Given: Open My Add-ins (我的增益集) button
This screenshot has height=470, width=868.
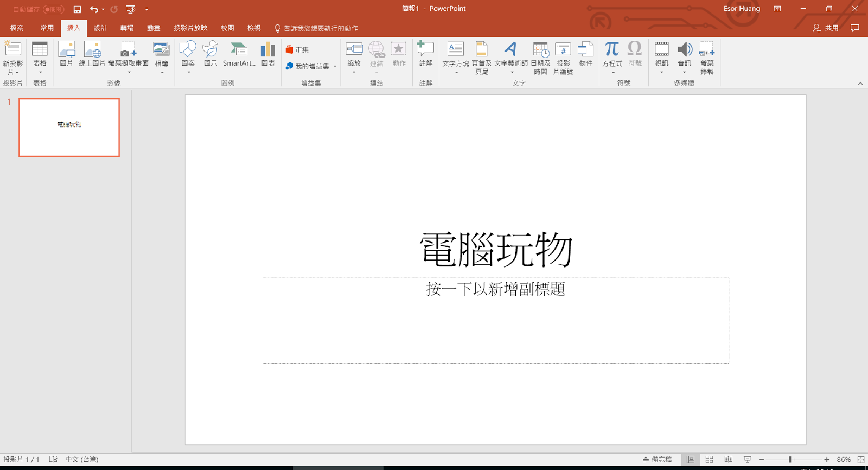Looking at the screenshot, I should coord(308,66).
